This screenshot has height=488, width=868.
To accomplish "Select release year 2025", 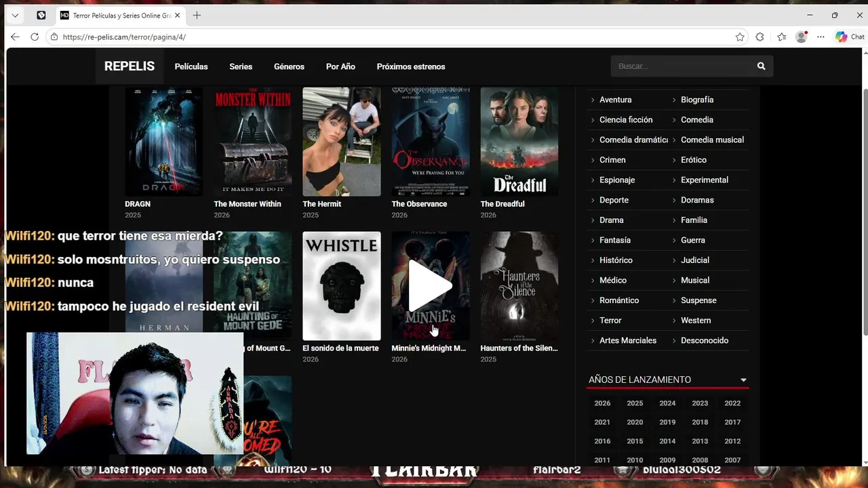I will [635, 403].
